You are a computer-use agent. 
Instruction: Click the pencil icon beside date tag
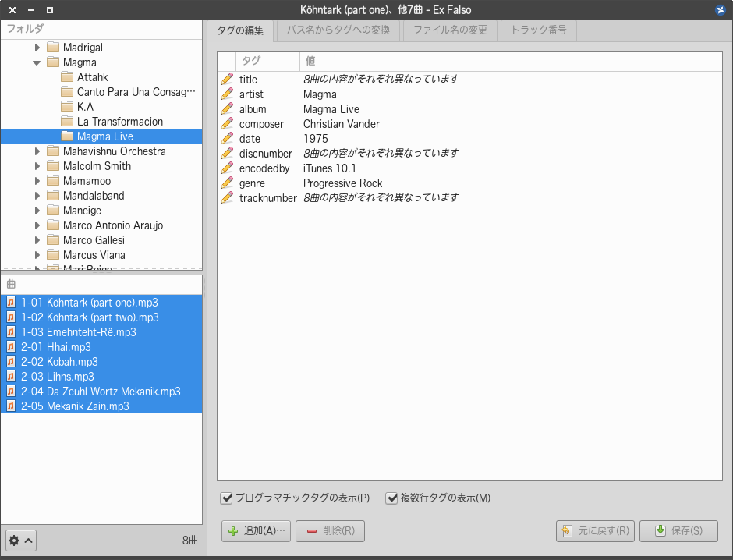point(227,138)
